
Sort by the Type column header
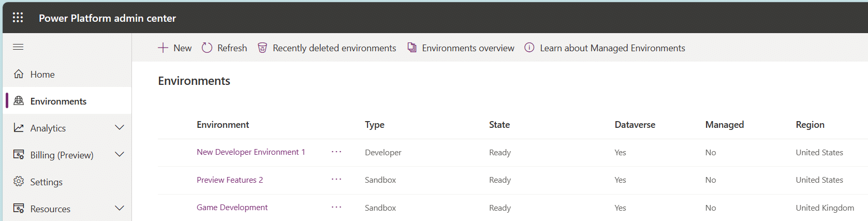(374, 125)
